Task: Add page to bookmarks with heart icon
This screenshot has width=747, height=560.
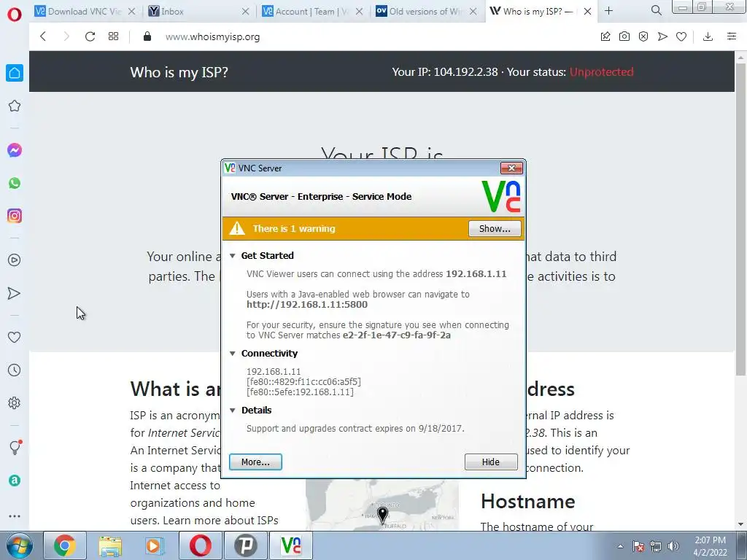Action: click(x=681, y=36)
